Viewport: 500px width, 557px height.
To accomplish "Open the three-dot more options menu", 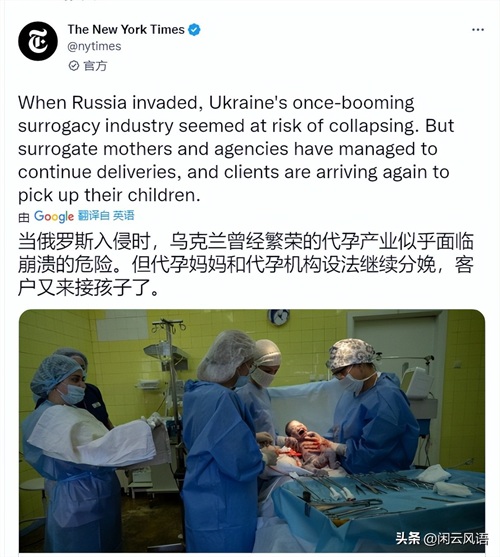I will [478, 30].
